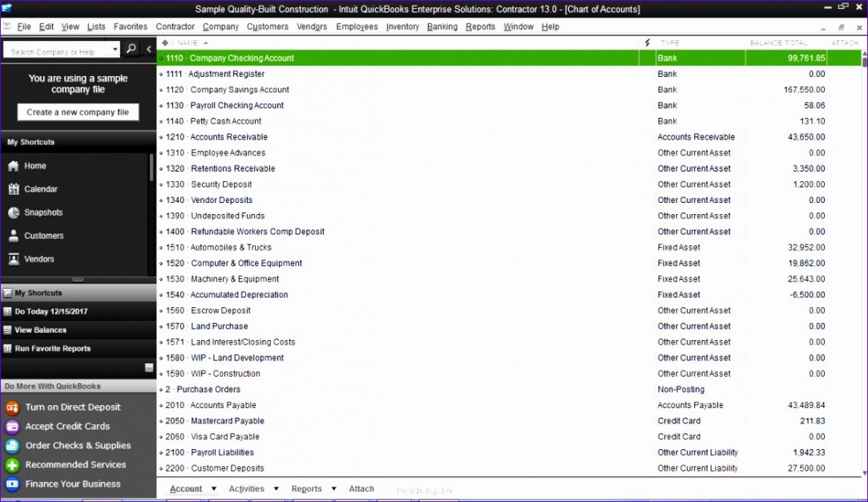
Task: Open Do Today 12/15/2017 panel
Action: (79, 311)
